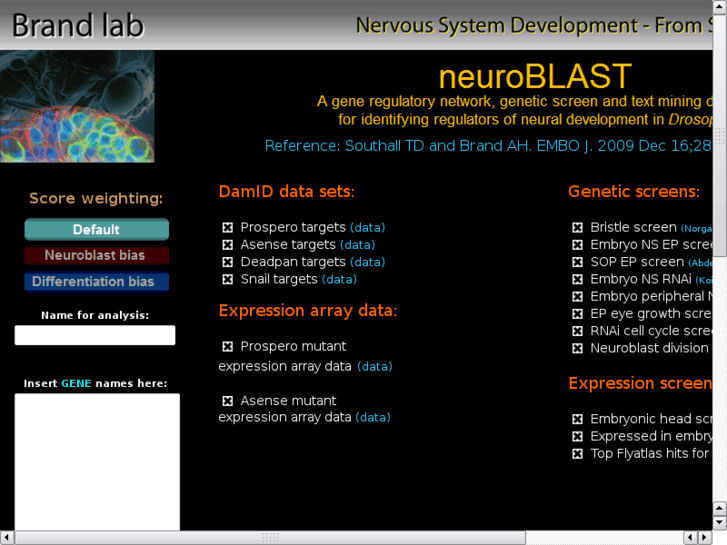
Task: Open the Prospero targets data link
Action: coord(367,228)
